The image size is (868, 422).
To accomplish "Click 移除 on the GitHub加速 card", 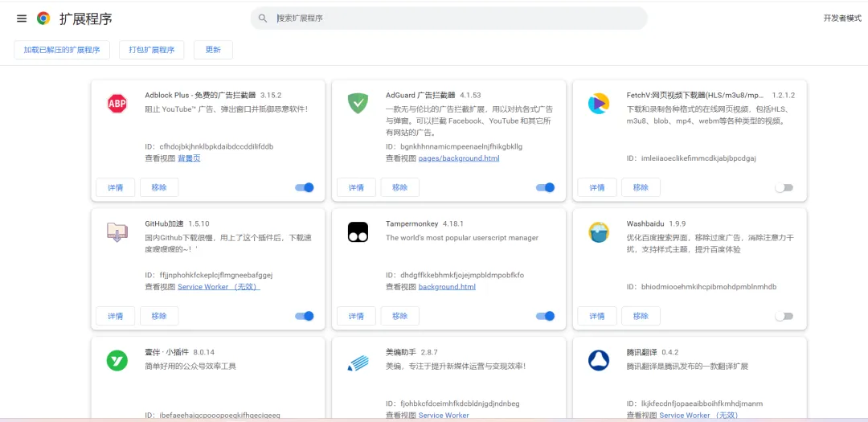I will (159, 316).
